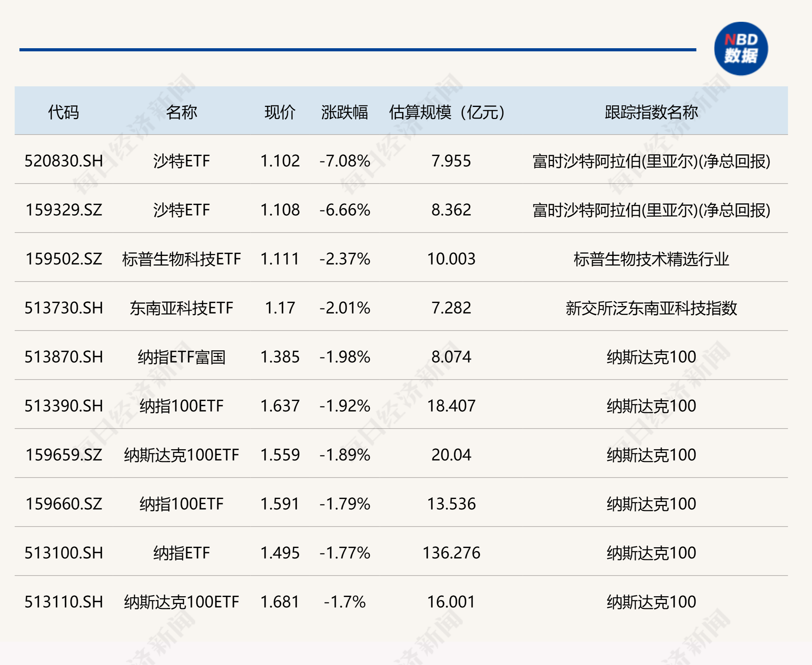
Task: Click code 513100.SH
Action: [64, 553]
